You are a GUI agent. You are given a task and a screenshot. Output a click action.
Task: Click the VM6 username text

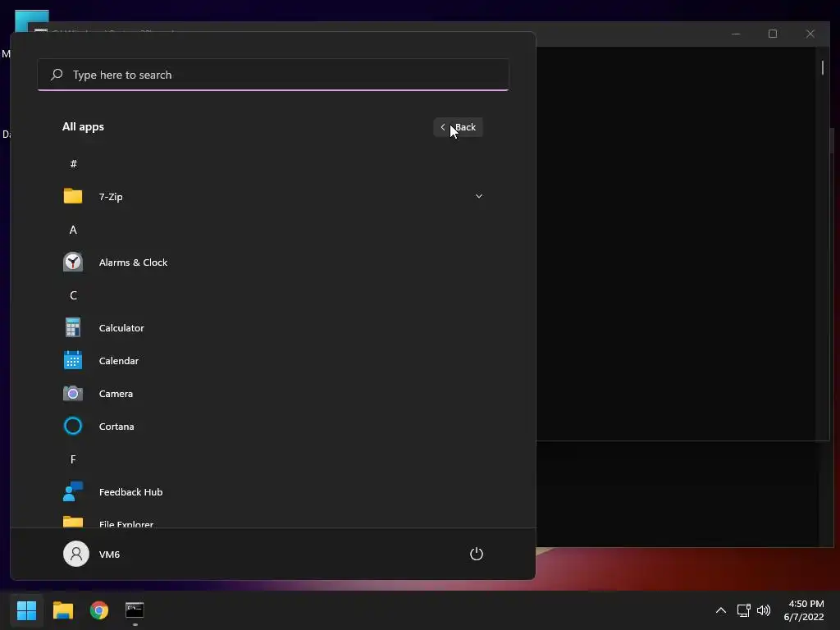click(x=109, y=554)
